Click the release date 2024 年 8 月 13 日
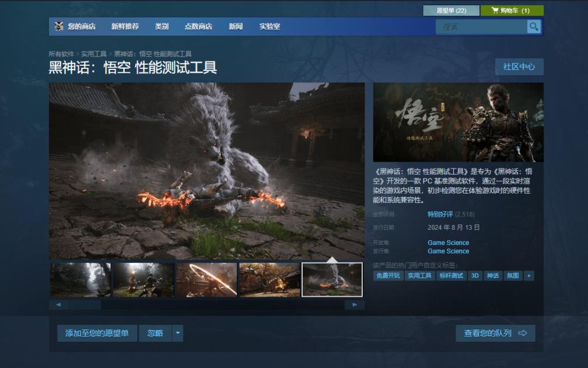588x368 pixels. coord(453,227)
